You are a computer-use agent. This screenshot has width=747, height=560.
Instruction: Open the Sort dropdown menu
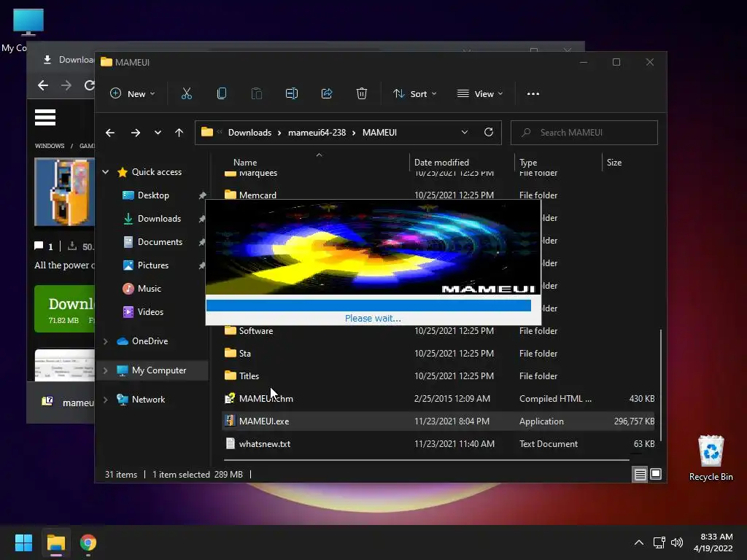[414, 94]
